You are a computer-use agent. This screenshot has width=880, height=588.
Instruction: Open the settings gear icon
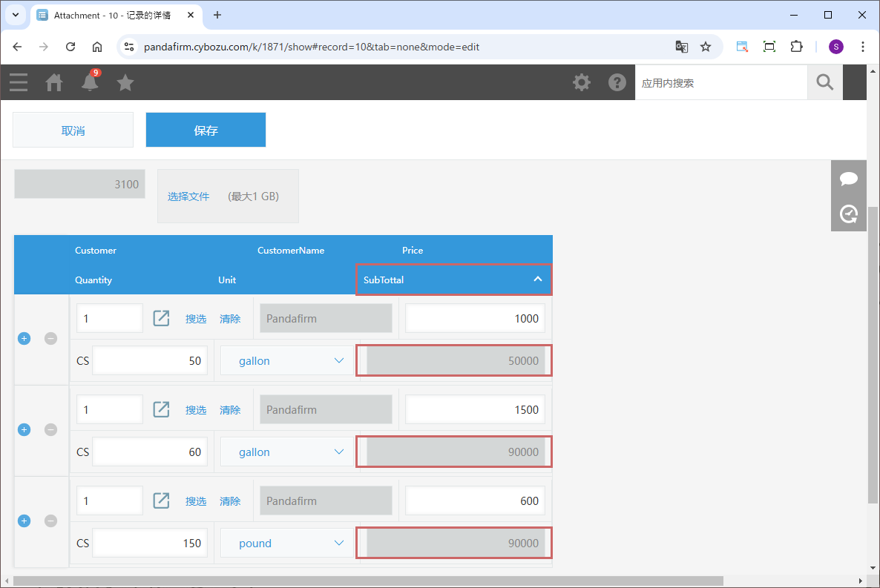(582, 82)
